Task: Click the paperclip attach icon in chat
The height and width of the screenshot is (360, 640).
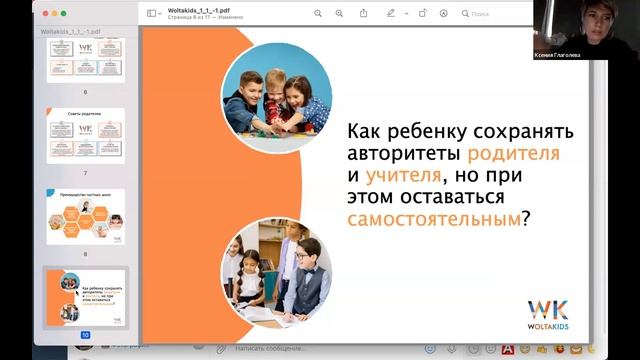Action: point(220,349)
